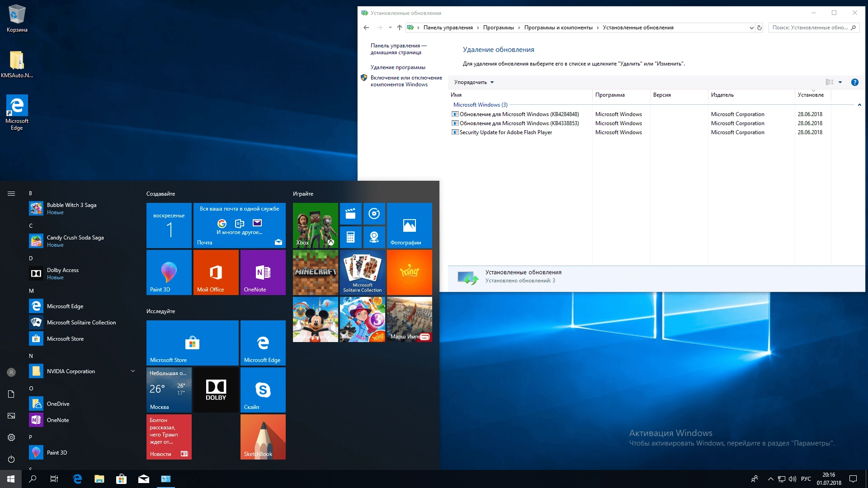868x488 pixels.
Task: Open File Explorer on the taskbar
Action: [x=99, y=479]
